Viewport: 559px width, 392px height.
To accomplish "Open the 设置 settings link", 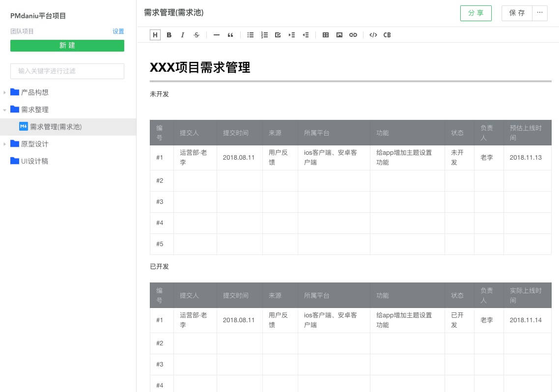I will [x=118, y=31].
